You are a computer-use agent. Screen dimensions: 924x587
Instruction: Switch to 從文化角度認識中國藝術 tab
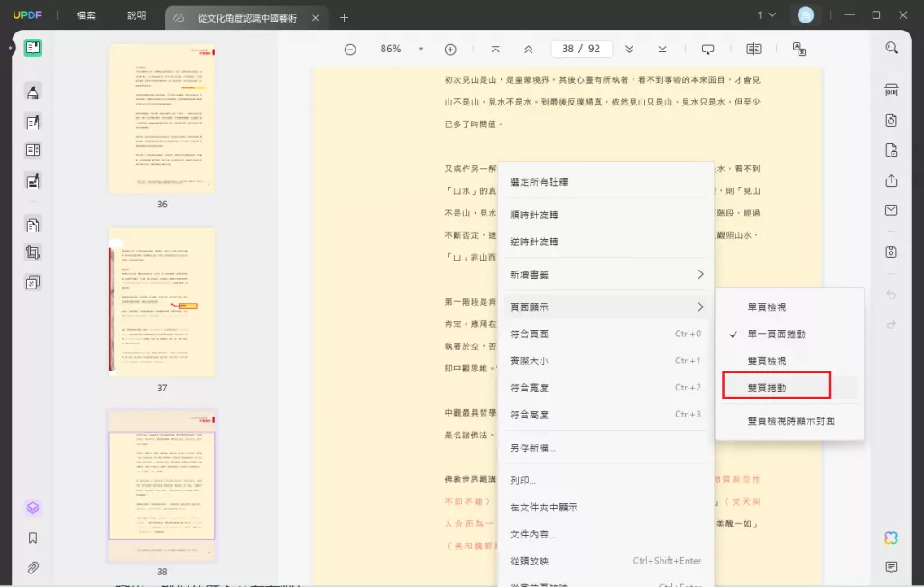[x=247, y=18]
